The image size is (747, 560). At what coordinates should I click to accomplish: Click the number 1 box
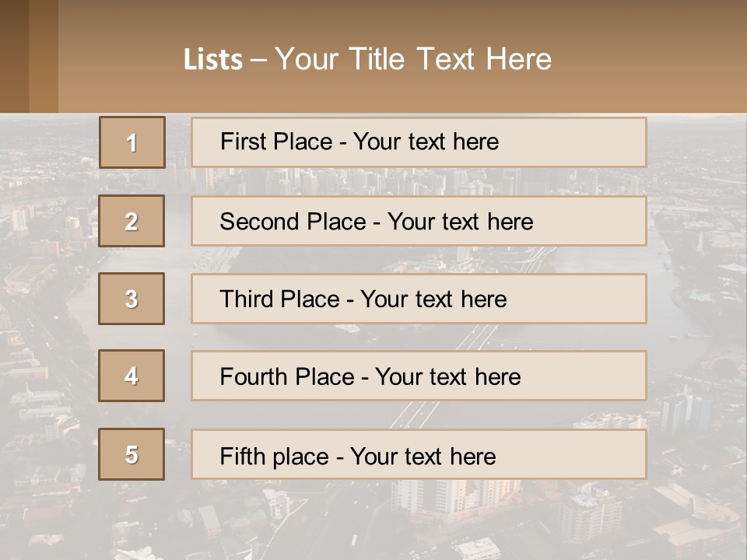pyautogui.click(x=132, y=142)
